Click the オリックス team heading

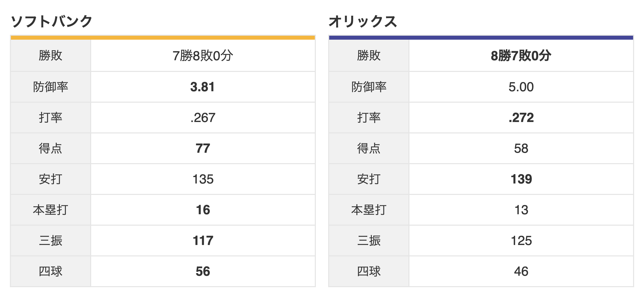pos(363,21)
